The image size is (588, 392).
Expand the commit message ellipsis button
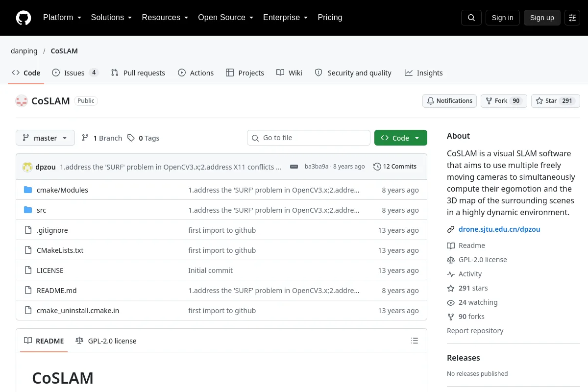click(x=294, y=167)
